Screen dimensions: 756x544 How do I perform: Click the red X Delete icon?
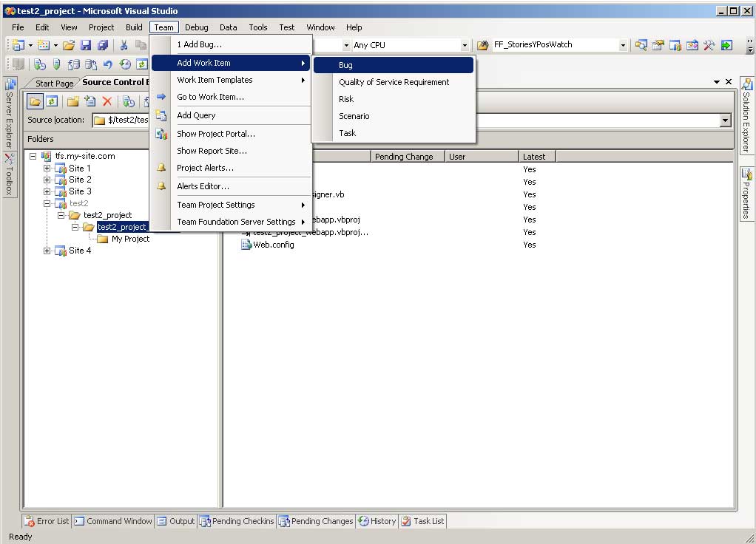107,101
